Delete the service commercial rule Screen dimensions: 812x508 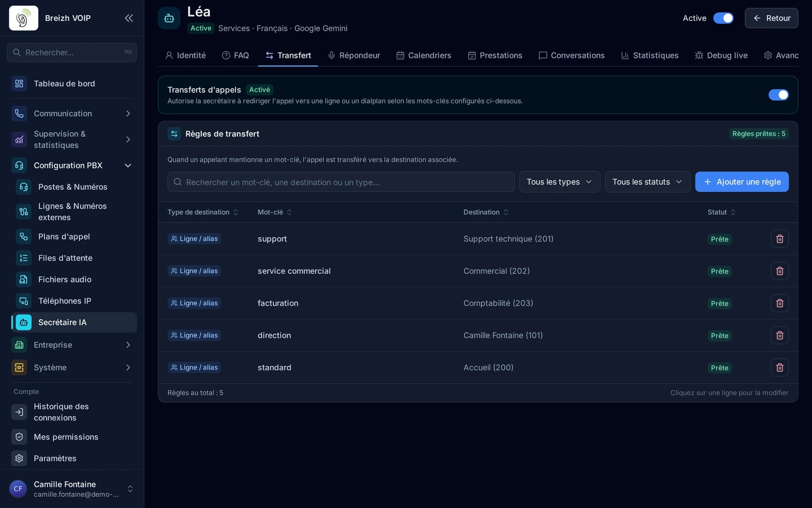tap(779, 271)
